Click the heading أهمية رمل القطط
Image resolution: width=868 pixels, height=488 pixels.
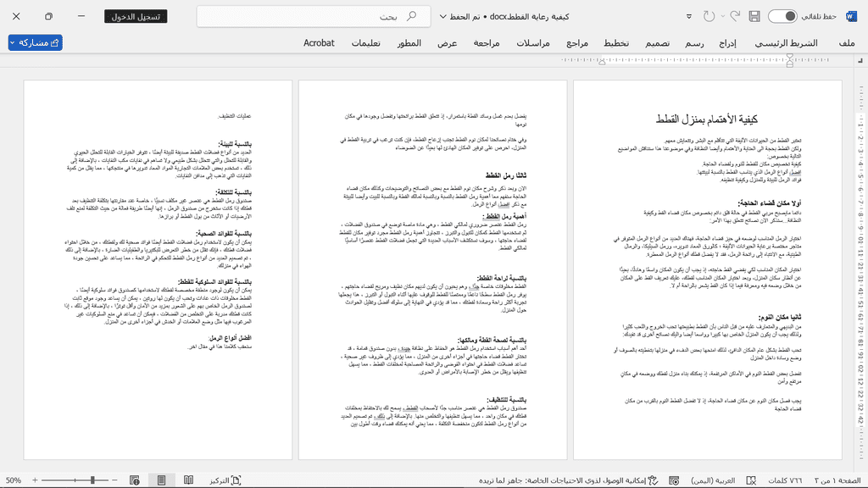pos(504,216)
